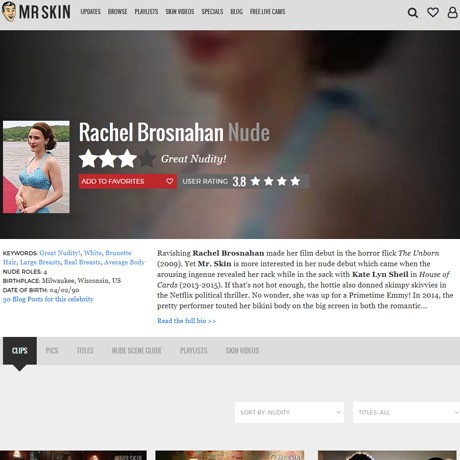Go to the Skin Videos tab
460x460 pixels.
(242, 351)
